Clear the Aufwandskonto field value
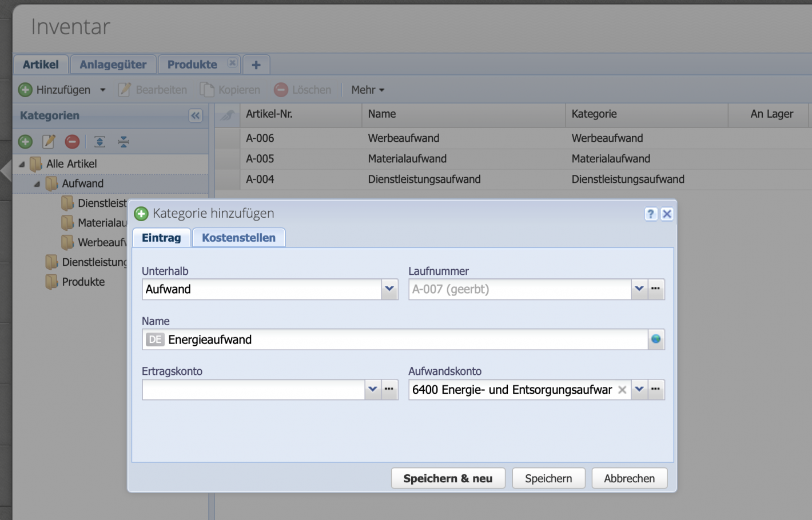Viewport: 812px width, 520px height. click(622, 390)
